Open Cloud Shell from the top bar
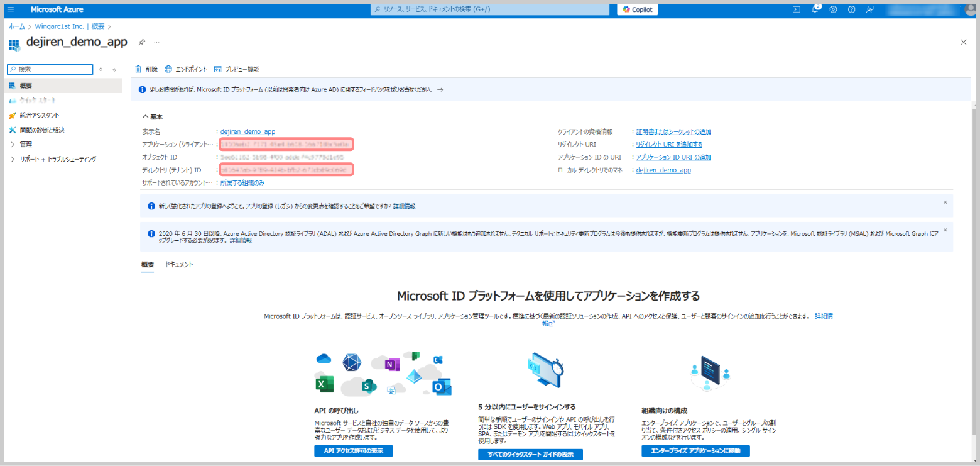Viewport: 980px width, 466px height. [796, 9]
